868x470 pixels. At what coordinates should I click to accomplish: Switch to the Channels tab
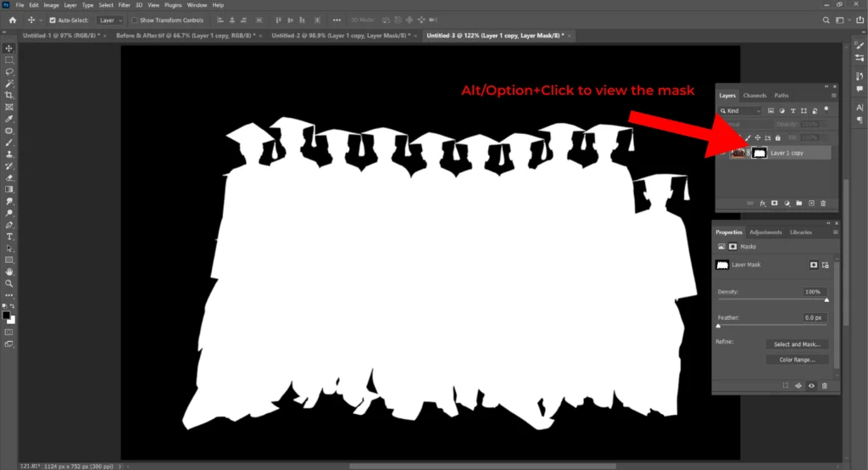(754, 96)
